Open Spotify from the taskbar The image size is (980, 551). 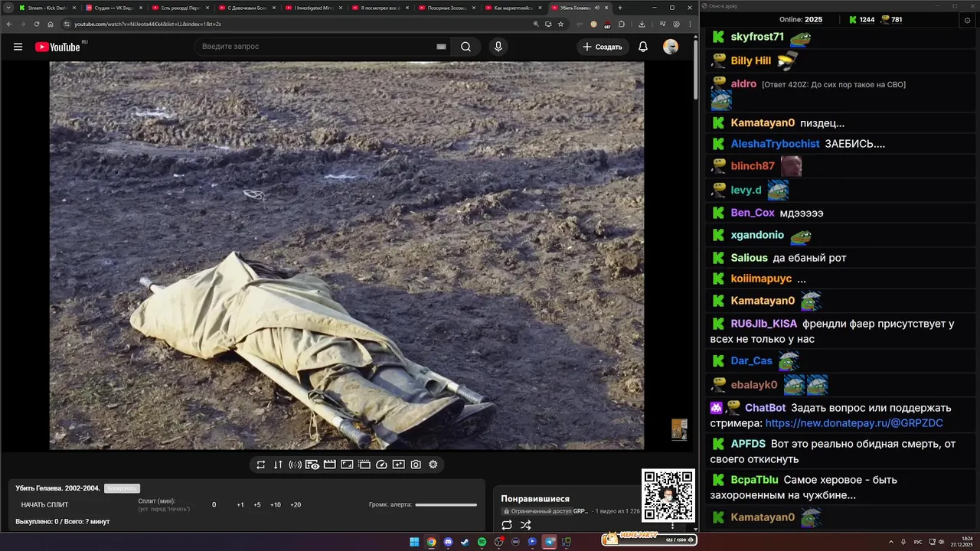482,542
